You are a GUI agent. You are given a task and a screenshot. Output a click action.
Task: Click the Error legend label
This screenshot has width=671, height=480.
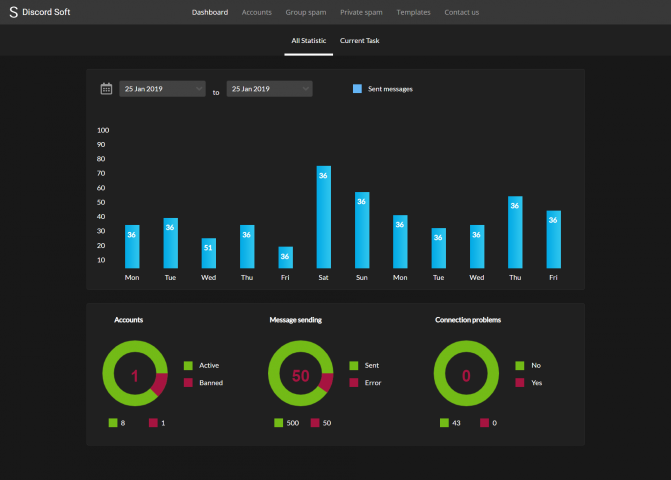pos(373,383)
